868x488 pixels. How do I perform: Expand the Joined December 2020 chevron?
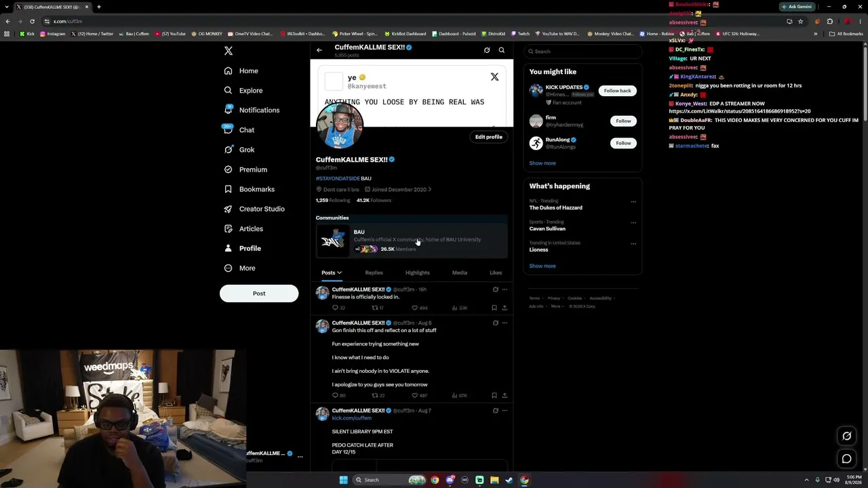[429, 189]
